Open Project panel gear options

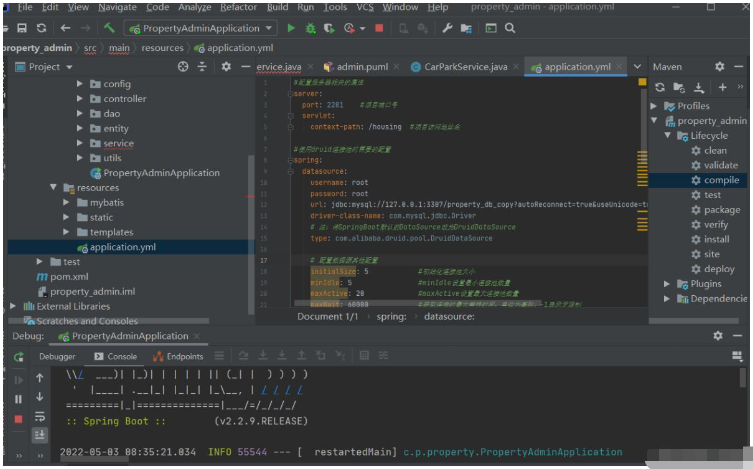(226, 67)
